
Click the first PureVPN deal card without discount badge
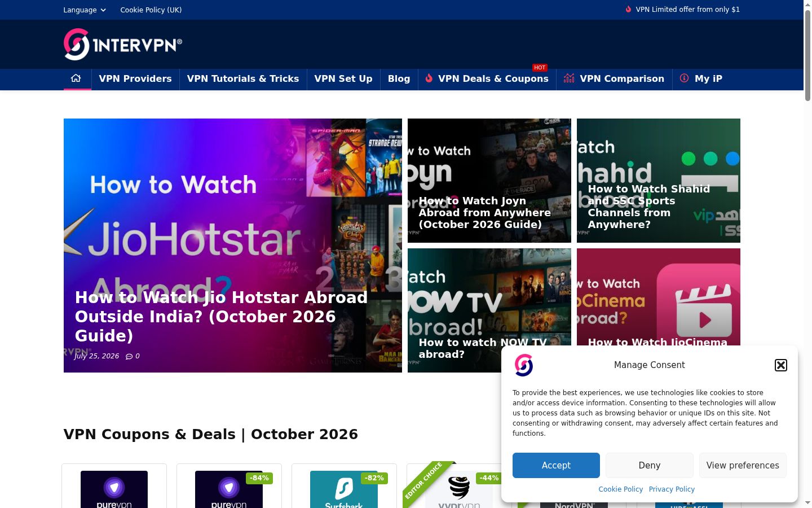[114, 486]
